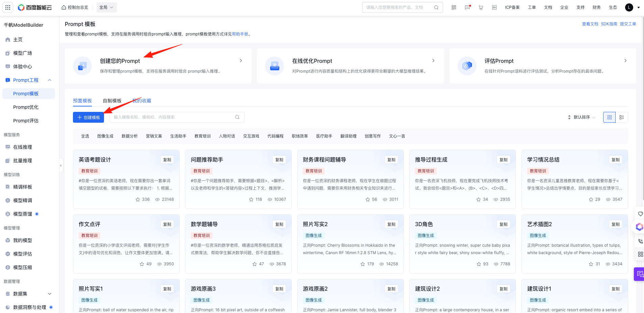Screen dimensions: 644x313
Task: Open the 作文点评 template card
Action: 126,244
